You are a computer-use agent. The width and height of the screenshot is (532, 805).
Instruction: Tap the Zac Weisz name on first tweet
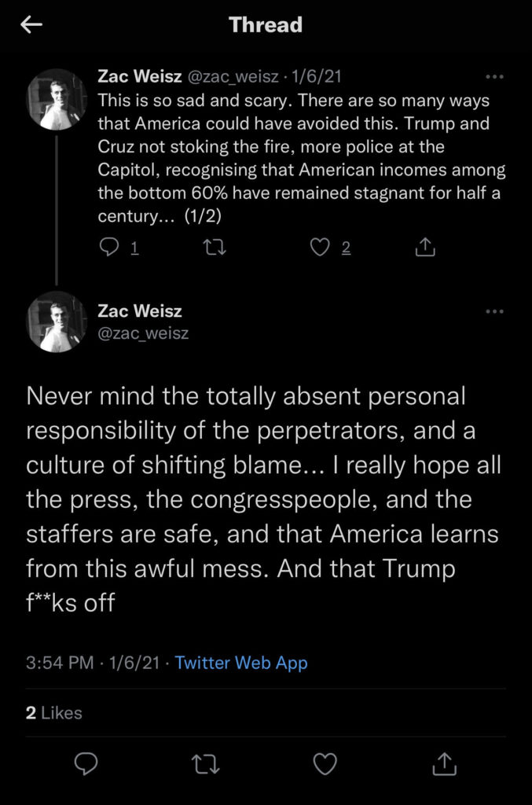(140, 77)
